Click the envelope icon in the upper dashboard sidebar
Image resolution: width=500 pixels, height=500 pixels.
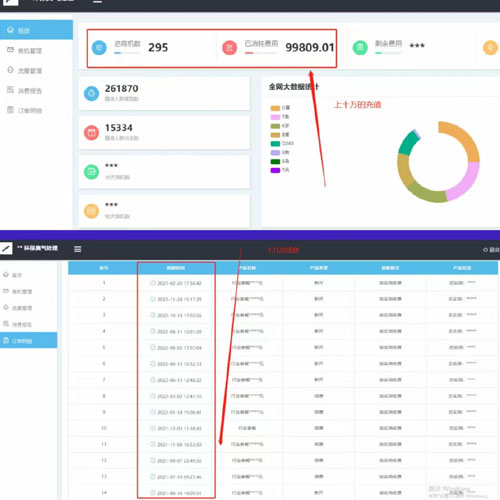point(10,50)
